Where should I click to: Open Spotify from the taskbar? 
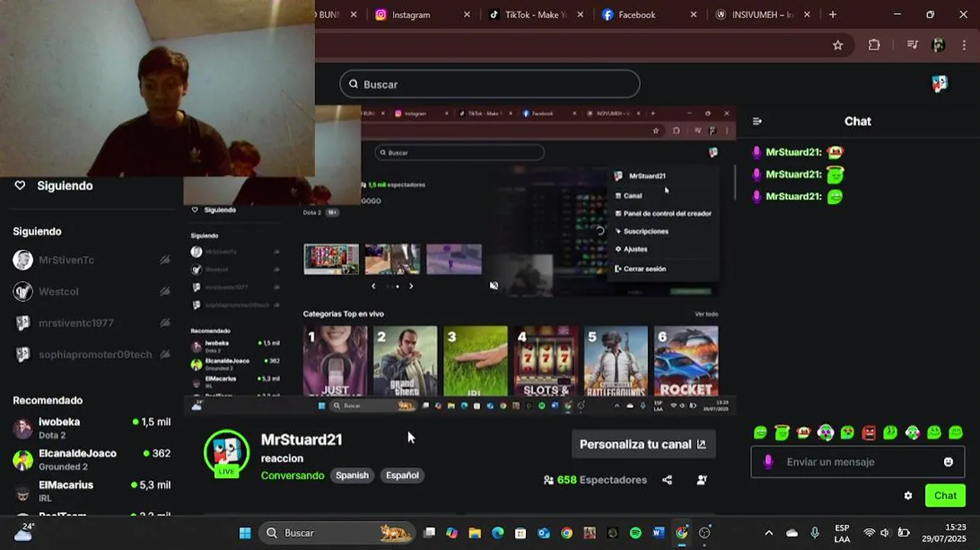636,533
